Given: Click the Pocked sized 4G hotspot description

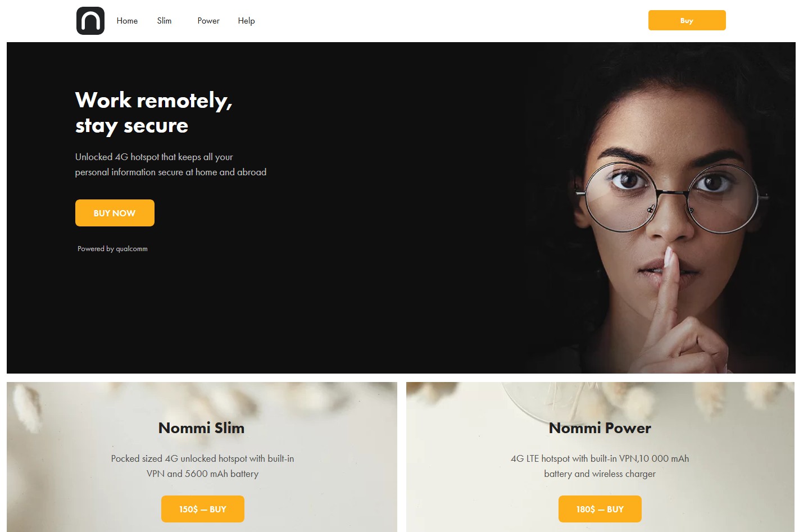Looking at the screenshot, I should (x=202, y=466).
